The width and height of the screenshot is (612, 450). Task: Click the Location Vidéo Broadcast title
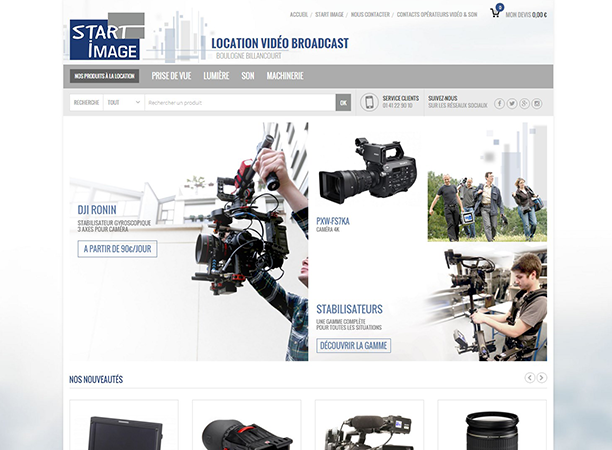(280, 43)
